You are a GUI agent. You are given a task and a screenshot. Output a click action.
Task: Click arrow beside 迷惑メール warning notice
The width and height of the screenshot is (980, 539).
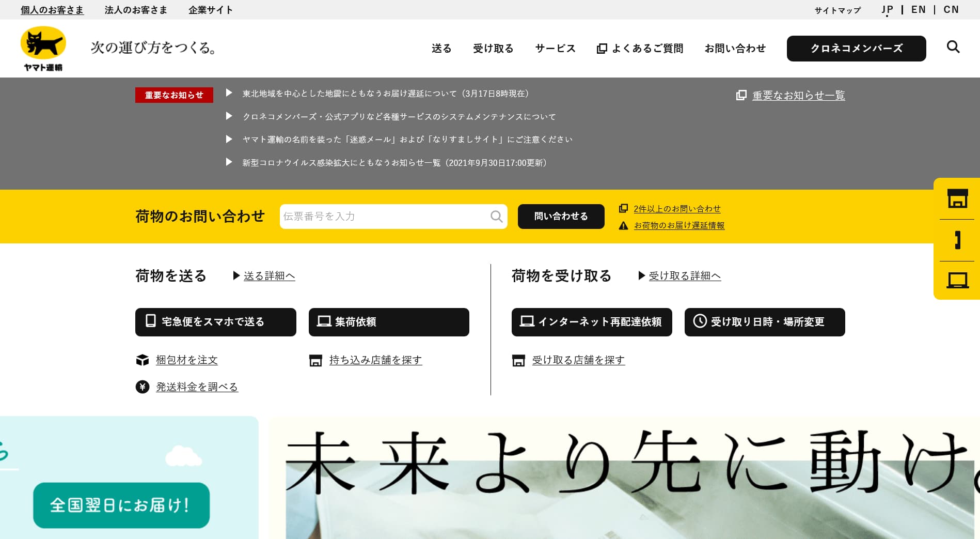tap(229, 139)
